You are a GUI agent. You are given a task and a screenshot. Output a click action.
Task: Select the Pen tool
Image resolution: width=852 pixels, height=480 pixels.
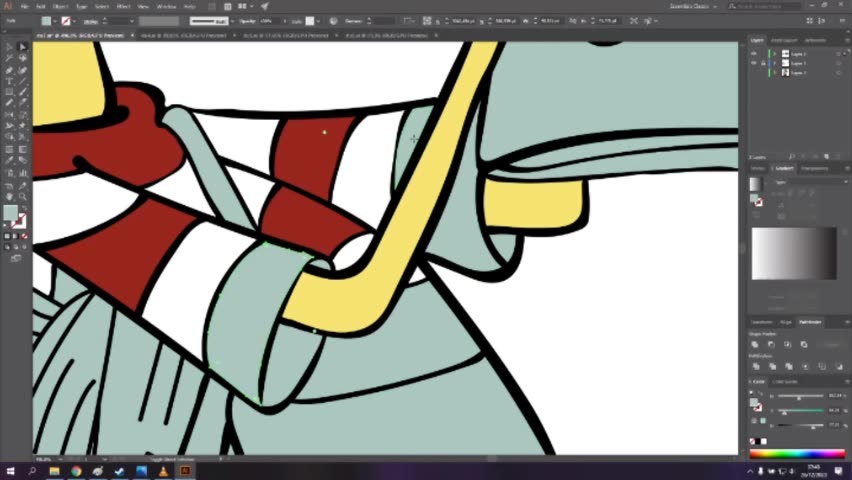point(9,70)
